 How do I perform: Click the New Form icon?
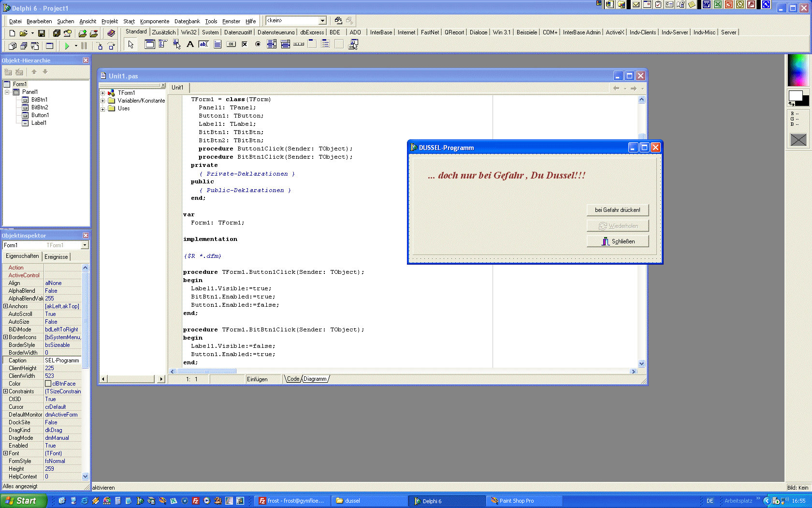(49, 46)
